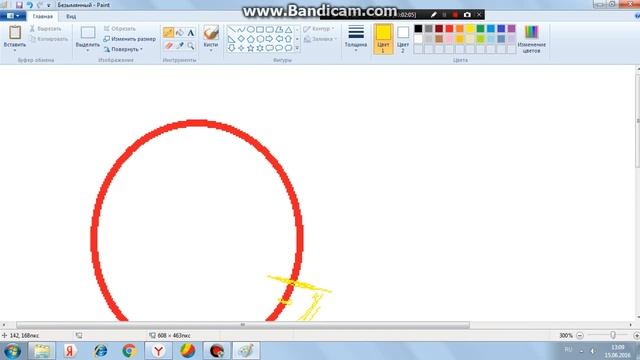Select the Color picker eyedropper tool
640x360 pixels.
(x=180, y=46)
